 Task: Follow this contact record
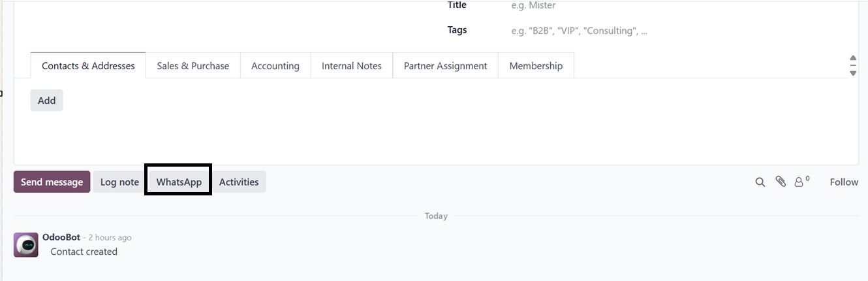tap(844, 182)
